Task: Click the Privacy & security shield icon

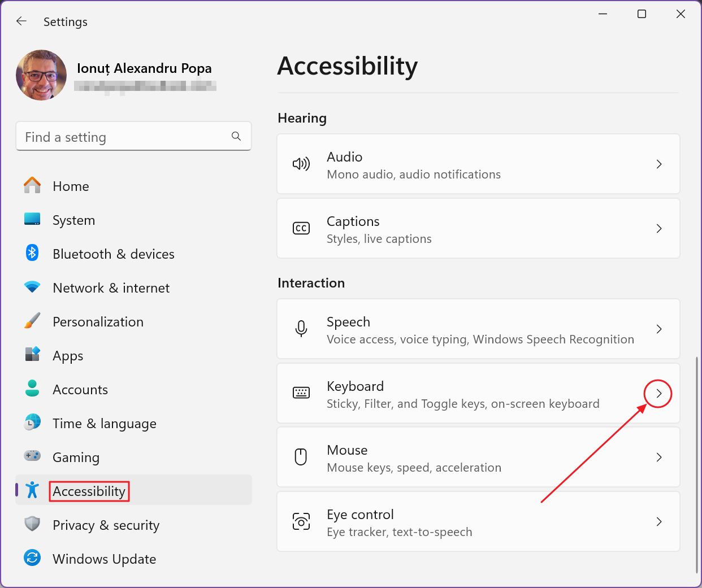Action: (32, 524)
